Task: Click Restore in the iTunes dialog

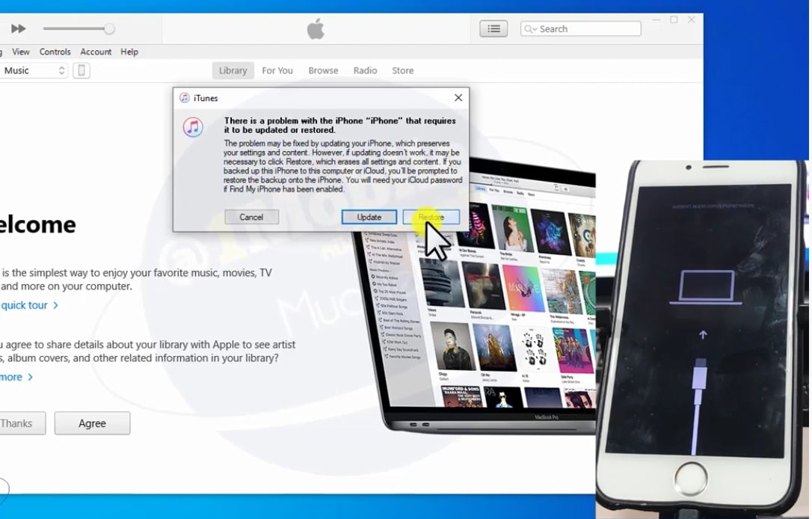Action: point(431,217)
